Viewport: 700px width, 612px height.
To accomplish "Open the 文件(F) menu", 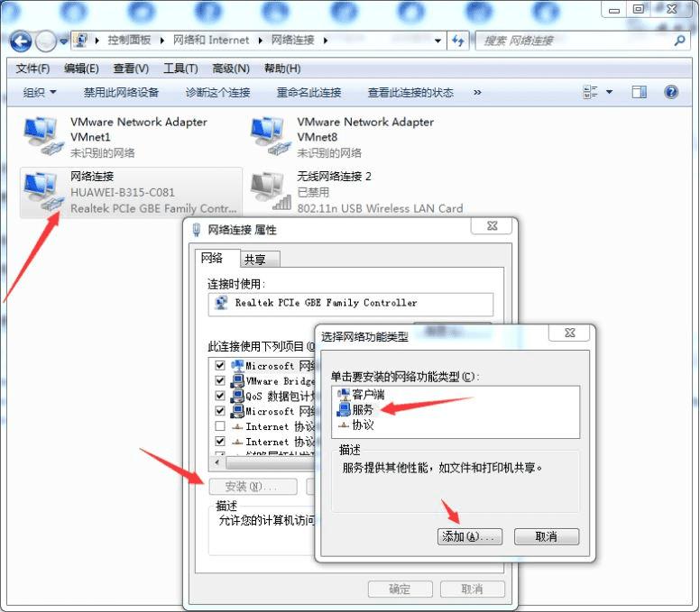I will (x=32, y=69).
